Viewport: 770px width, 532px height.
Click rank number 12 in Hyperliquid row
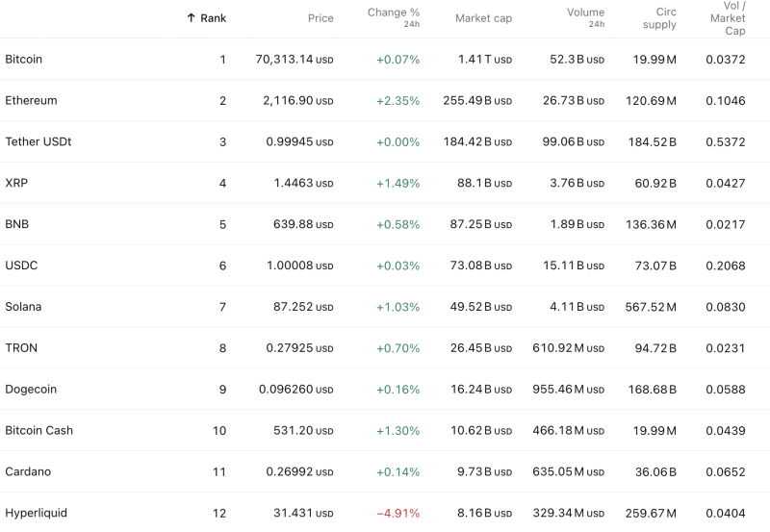tap(219, 513)
